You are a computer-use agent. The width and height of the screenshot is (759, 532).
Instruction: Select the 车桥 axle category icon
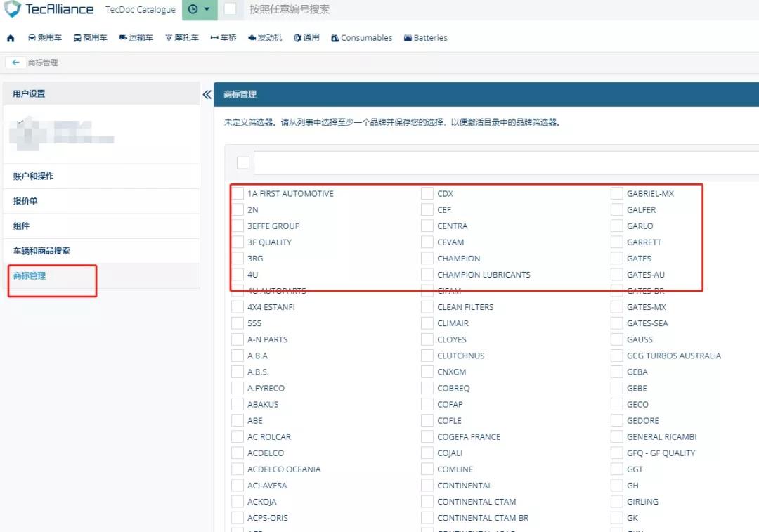point(222,37)
